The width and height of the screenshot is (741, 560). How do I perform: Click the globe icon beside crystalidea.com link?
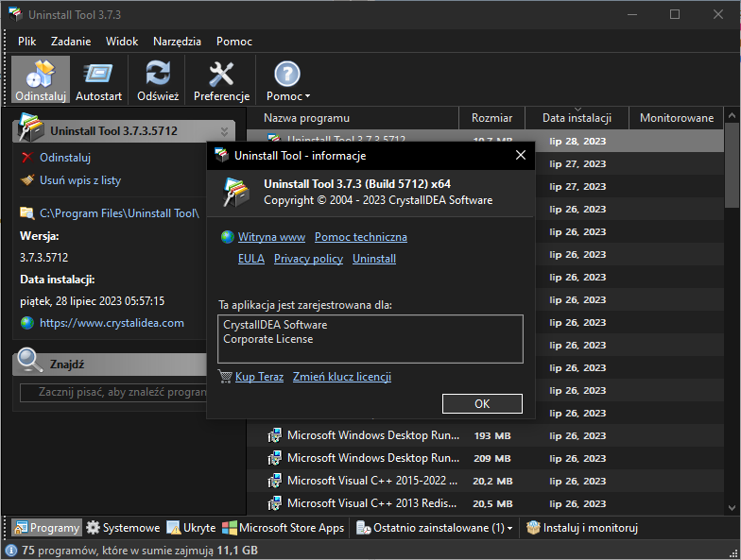coord(27,323)
